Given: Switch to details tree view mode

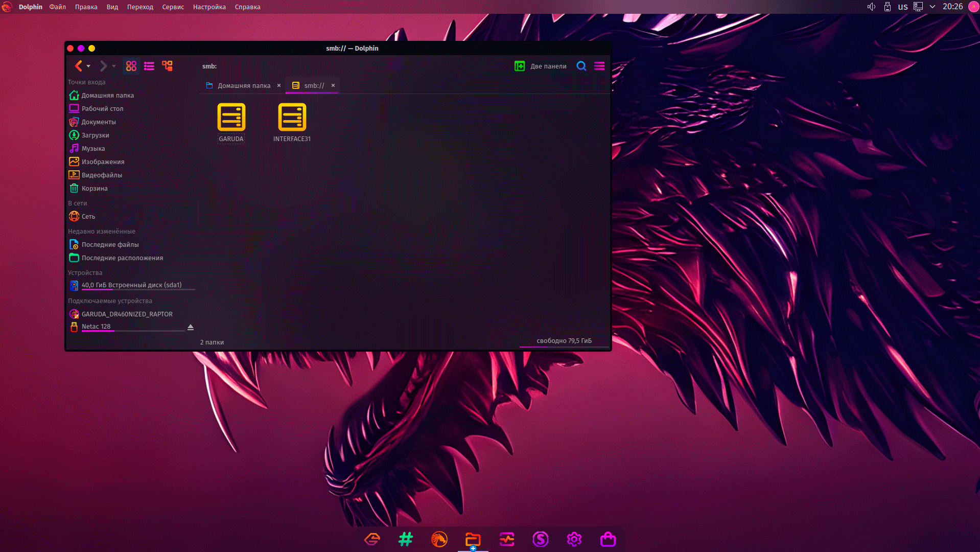Looking at the screenshot, I should (167, 66).
